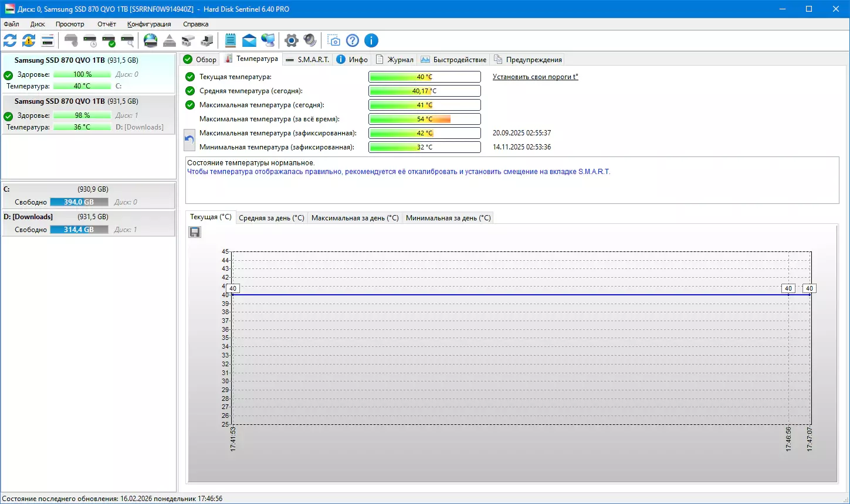Image resolution: width=850 pixels, height=504 pixels.
Task: Click the refresh with warning icon
Action: coord(29,40)
